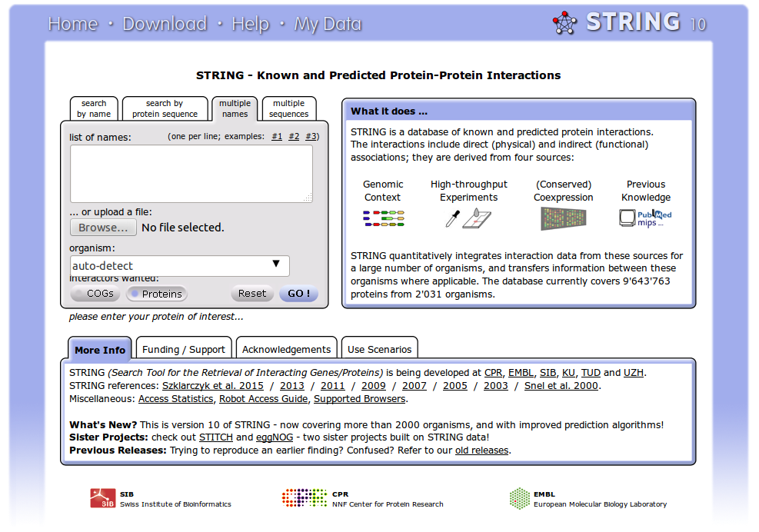759x532 pixels.
Task: Click 'NNF Center for Protein Research' text
Action: [388, 504]
